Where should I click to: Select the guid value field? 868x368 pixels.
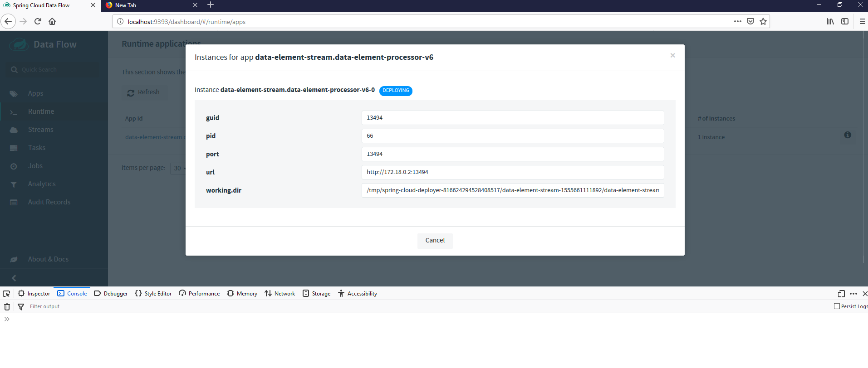click(513, 118)
